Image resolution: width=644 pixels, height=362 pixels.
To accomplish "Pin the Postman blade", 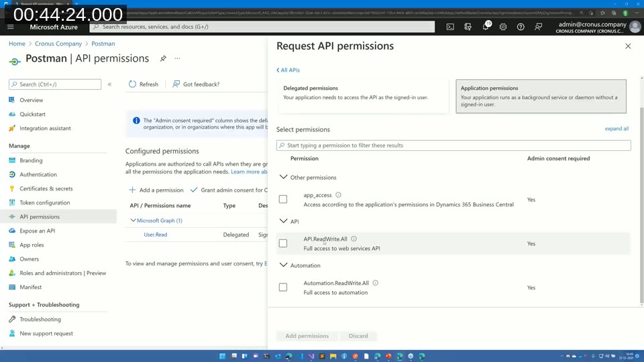I will 163,59.
